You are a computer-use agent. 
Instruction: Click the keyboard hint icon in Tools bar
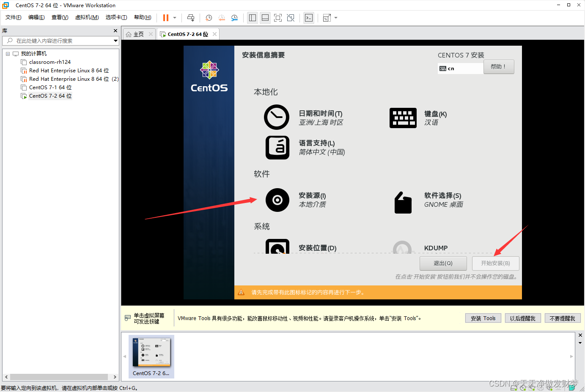(128, 318)
